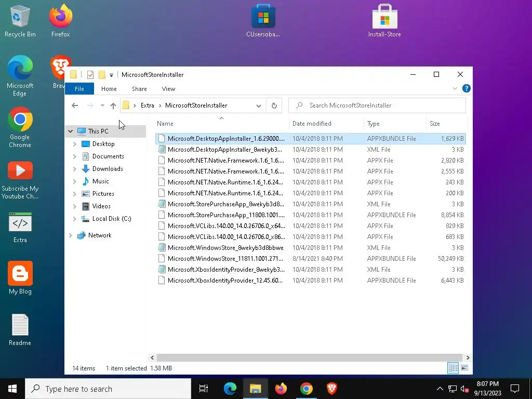Collapse the This PC tree node
The width and height of the screenshot is (532, 399).
pos(70,131)
